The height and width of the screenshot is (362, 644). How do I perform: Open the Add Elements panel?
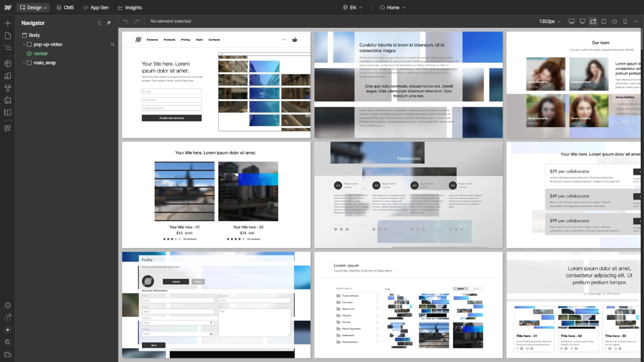coord(8,23)
